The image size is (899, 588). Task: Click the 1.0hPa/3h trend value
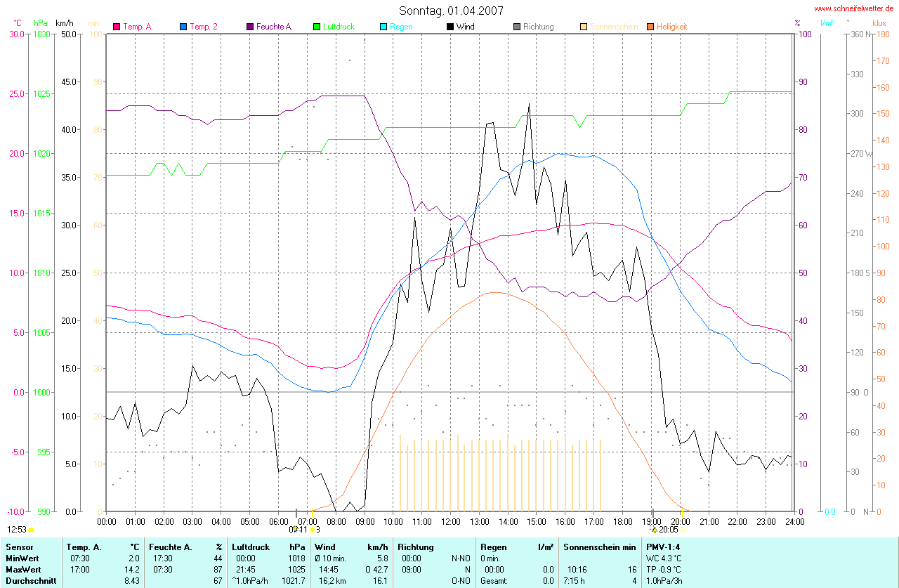pos(663,581)
